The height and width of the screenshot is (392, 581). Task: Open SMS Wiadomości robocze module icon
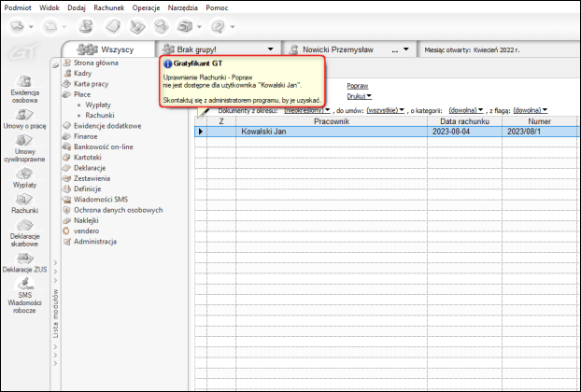[24, 296]
